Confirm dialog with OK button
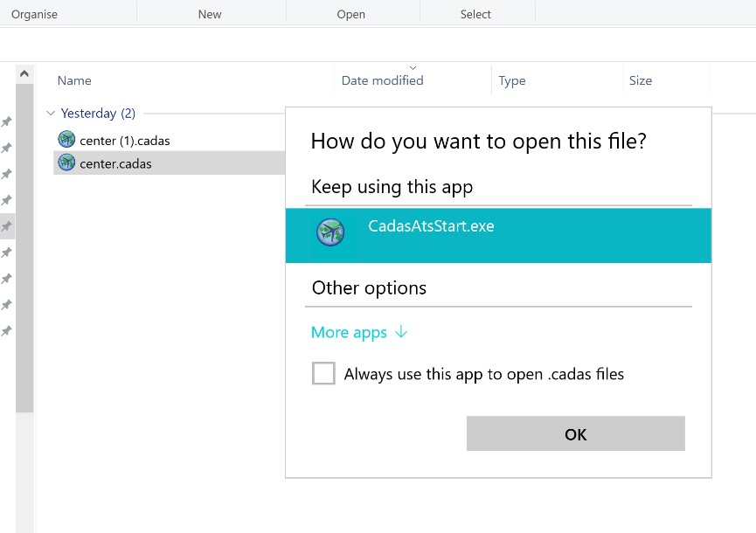Image resolution: width=756 pixels, height=533 pixels. pos(576,433)
